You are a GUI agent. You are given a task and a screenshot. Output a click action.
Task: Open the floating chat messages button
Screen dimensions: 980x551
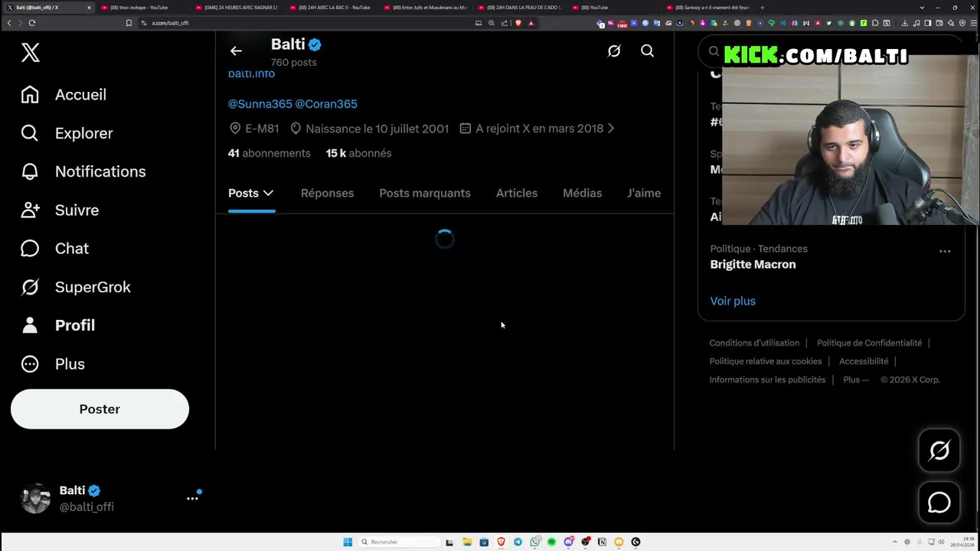939,502
